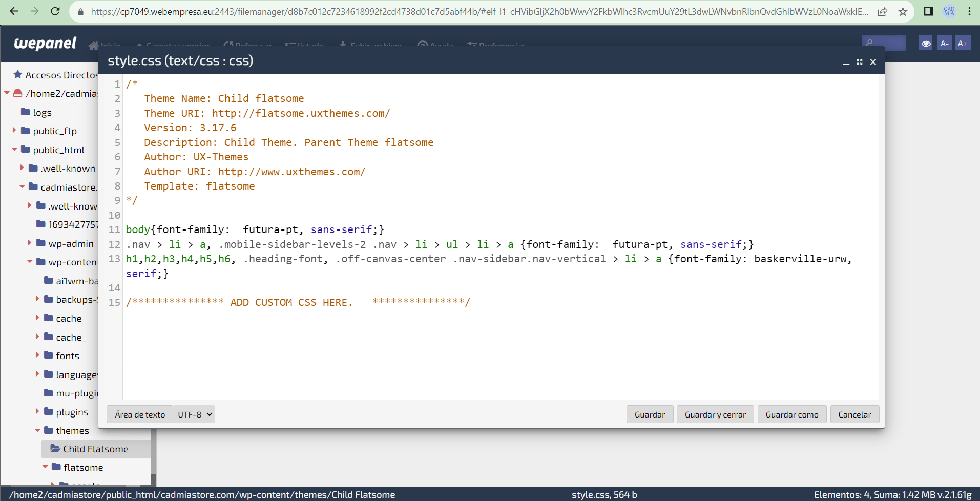Collapse the themes folder
Viewport: 980px width, 501px height.
click(x=37, y=430)
